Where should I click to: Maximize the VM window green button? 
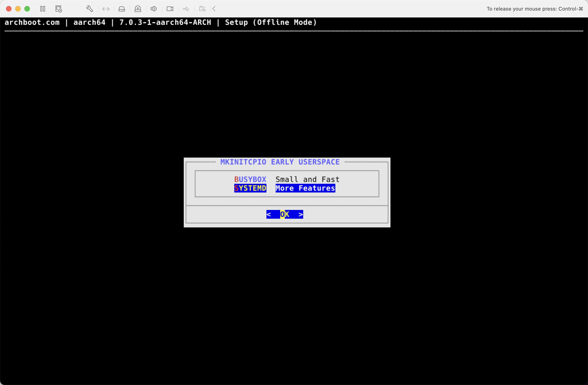click(27, 9)
